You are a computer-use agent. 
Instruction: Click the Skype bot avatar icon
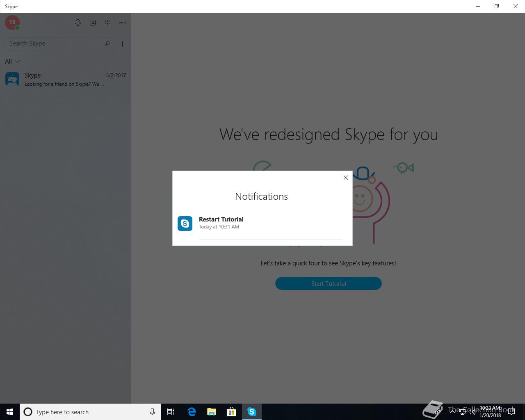click(12, 79)
